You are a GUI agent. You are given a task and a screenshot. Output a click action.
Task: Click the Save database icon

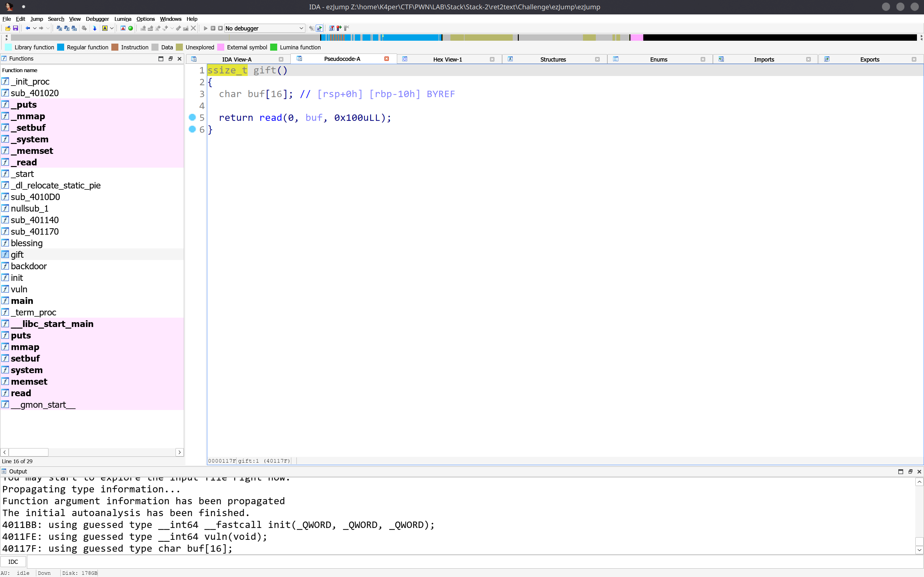pyautogui.click(x=16, y=28)
